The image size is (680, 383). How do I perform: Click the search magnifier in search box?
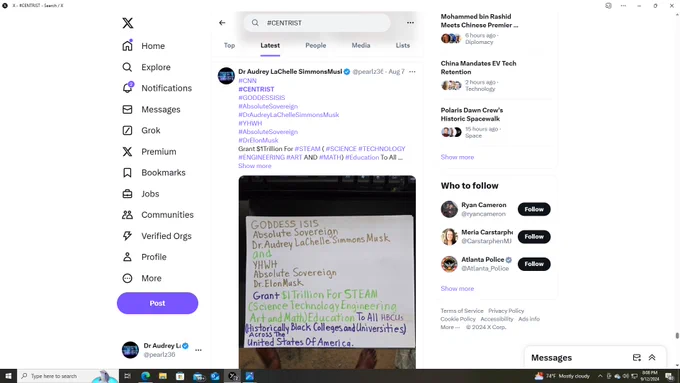tap(255, 23)
